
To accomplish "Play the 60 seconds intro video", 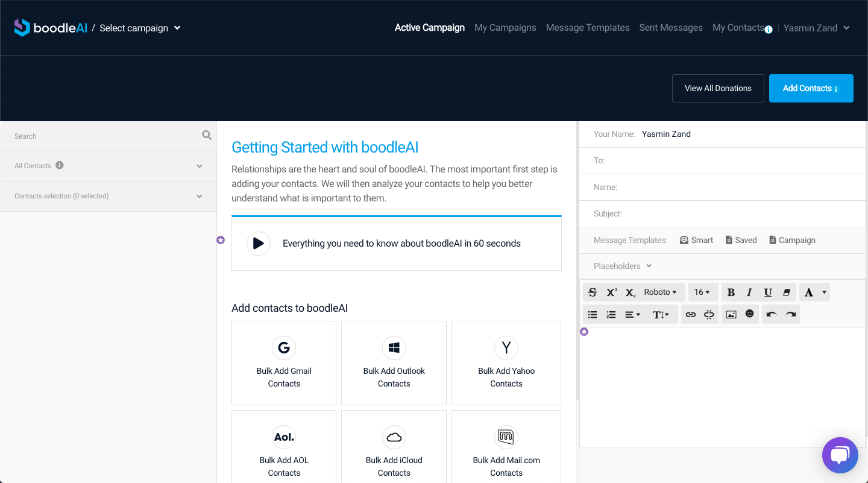I will click(258, 244).
